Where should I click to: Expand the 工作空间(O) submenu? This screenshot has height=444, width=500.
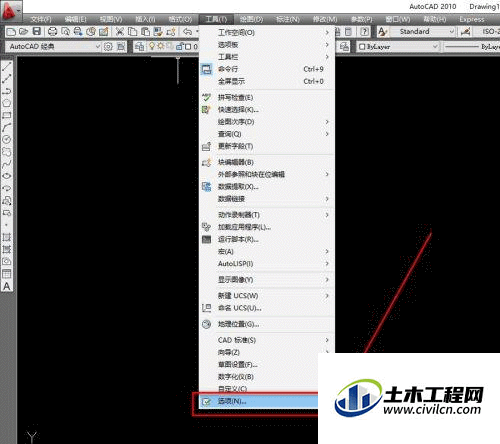[267, 32]
